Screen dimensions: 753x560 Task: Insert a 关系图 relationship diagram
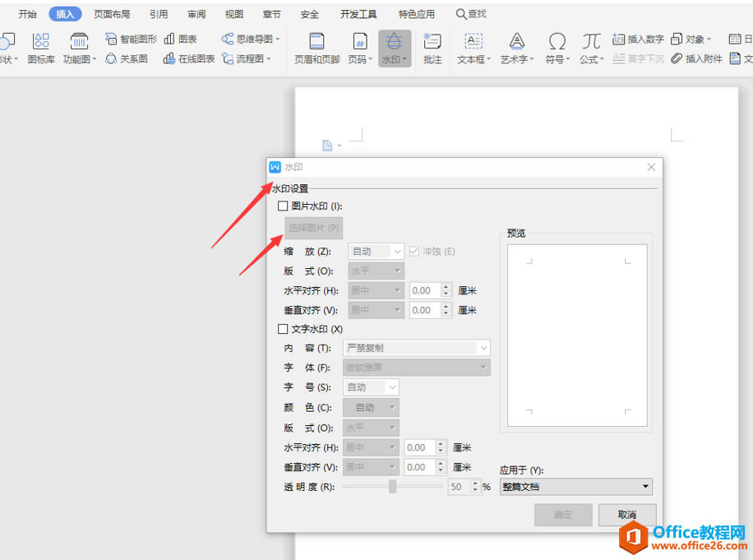click(x=127, y=58)
